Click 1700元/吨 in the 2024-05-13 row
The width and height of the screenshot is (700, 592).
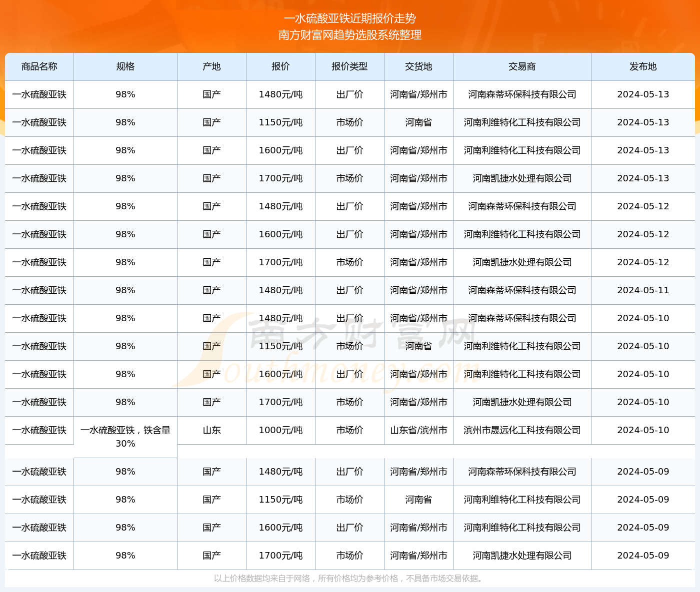tap(280, 178)
